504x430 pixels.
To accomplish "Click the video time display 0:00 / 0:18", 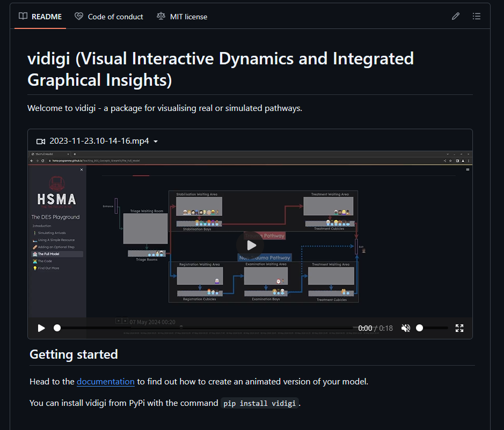I will [375, 328].
